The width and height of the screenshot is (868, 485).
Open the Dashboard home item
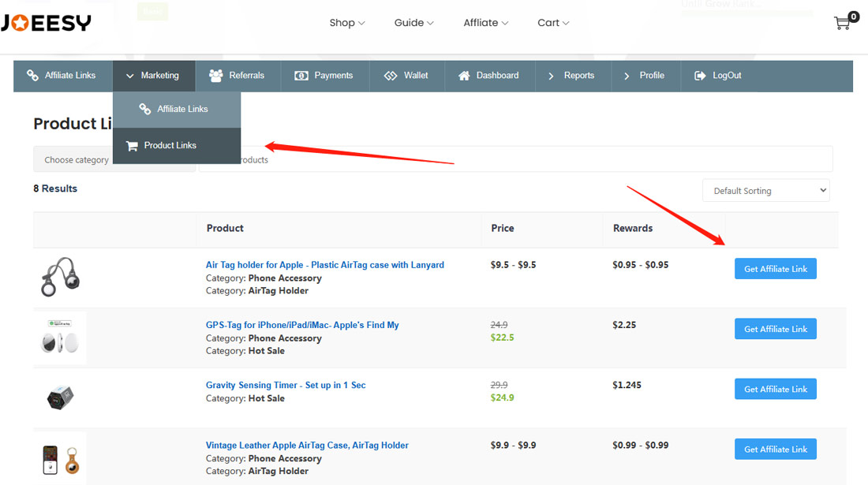pyautogui.click(x=489, y=76)
